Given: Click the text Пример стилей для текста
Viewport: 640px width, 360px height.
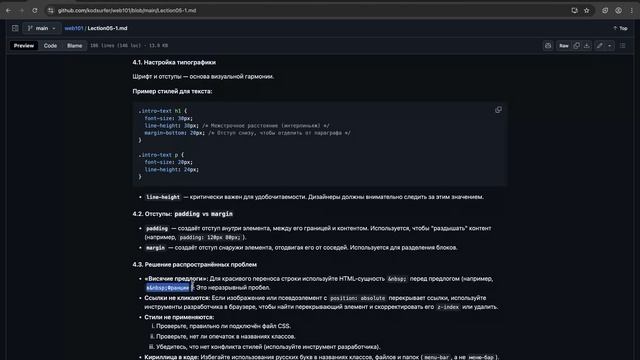Looking at the screenshot, I should pos(172,91).
